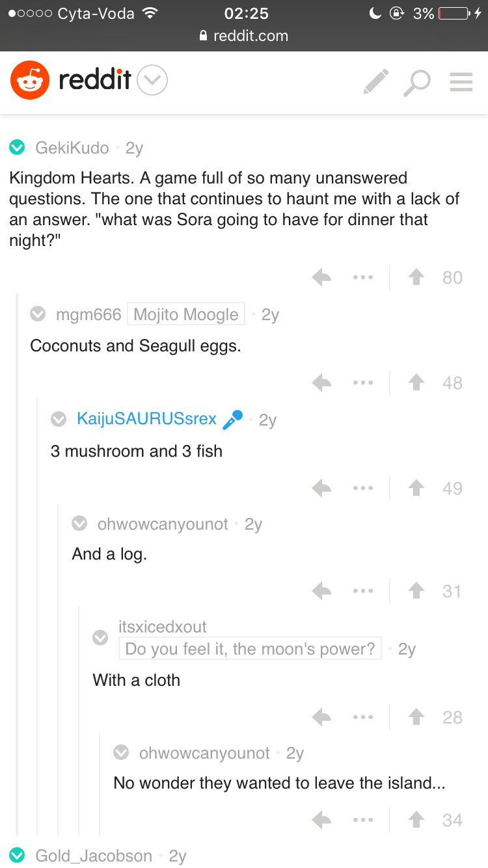Open the hamburger menu

[x=461, y=82]
